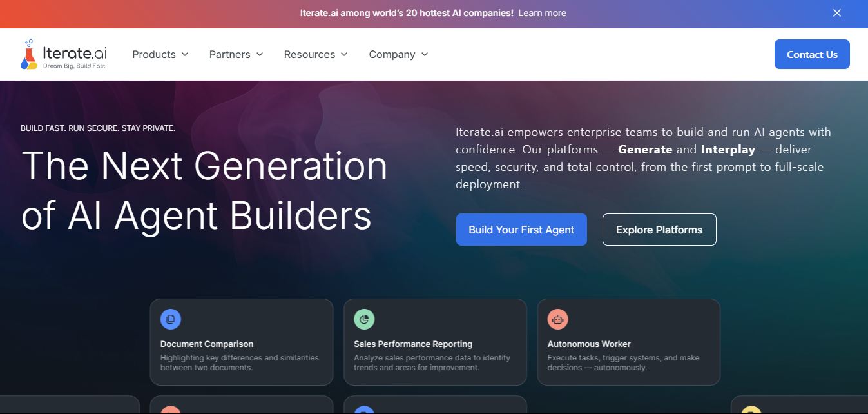Click 'The Next Generation' headline
The width and height of the screenshot is (868, 414).
tap(204, 191)
